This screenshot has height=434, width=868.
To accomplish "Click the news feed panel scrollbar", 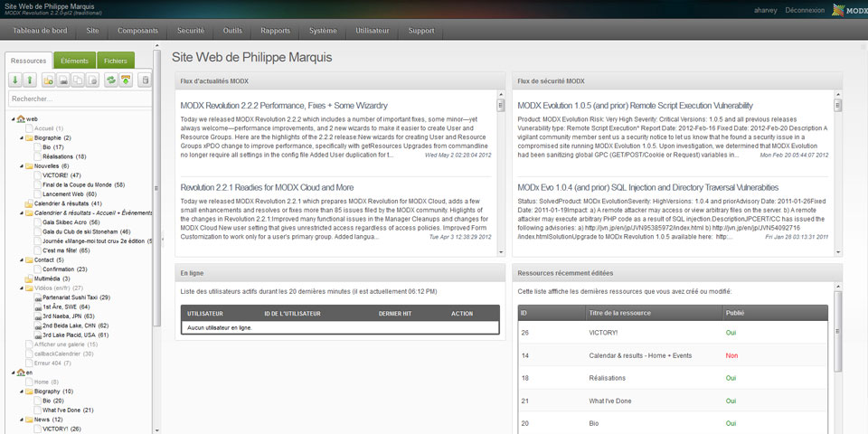I will coord(501,105).
